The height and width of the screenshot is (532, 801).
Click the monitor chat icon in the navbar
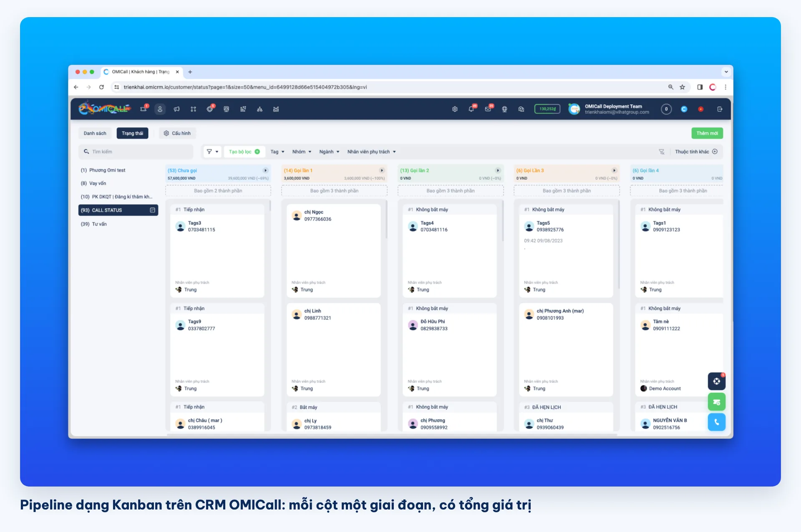click(226, 109)
